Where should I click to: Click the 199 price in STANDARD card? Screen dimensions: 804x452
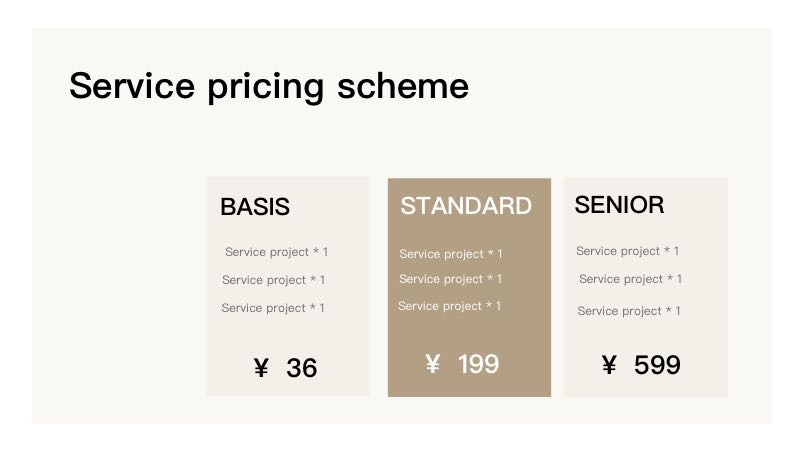point(478,365)
